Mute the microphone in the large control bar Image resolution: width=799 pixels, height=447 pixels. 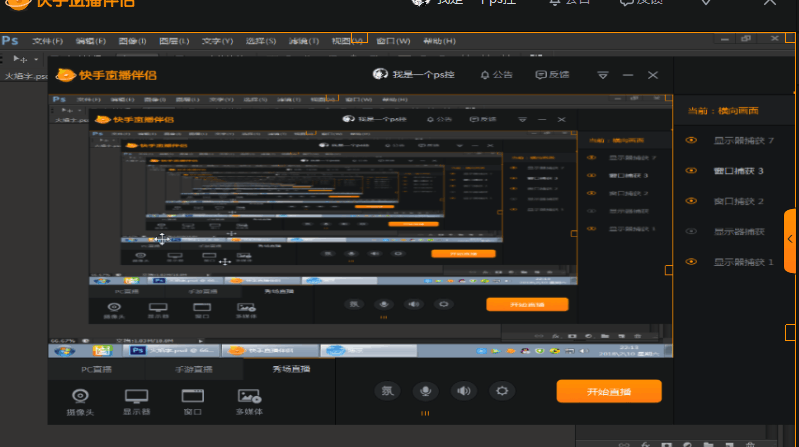coord(425,391)
